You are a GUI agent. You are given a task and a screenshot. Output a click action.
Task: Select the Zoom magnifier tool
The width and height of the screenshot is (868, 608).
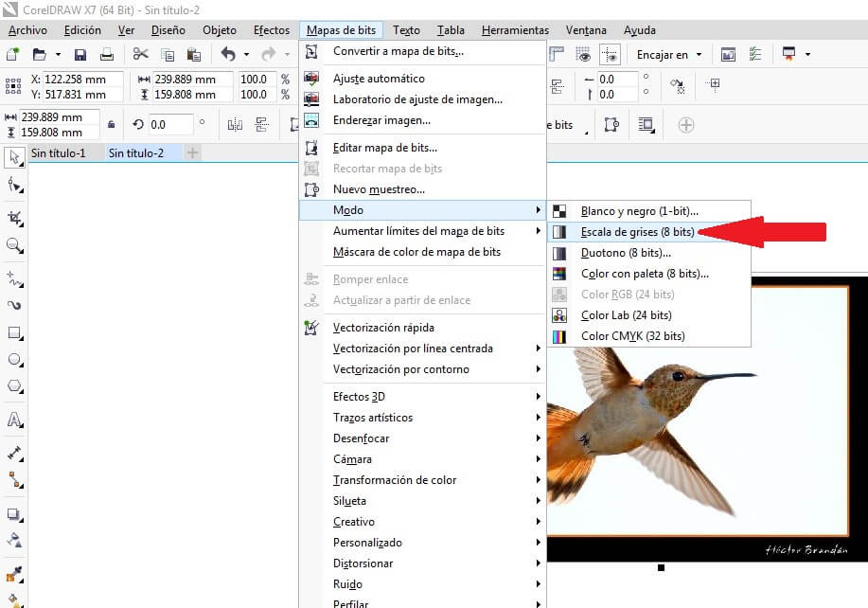[14, 245]
